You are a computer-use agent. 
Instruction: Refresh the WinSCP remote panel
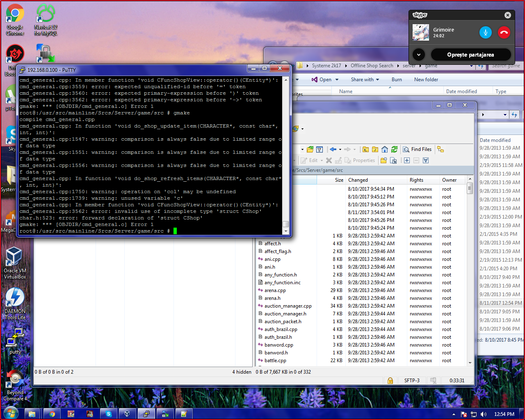[394, 149]
